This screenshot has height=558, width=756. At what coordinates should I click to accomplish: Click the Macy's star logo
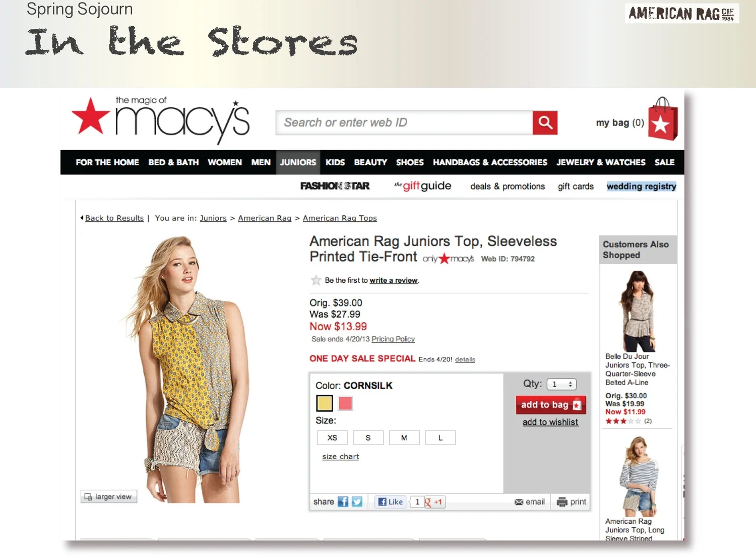click(91, 116)
